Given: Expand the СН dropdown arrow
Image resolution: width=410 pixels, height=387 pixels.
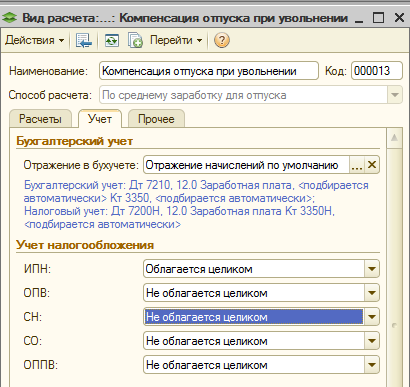Looking at the screenshot, I should [372, 317].
